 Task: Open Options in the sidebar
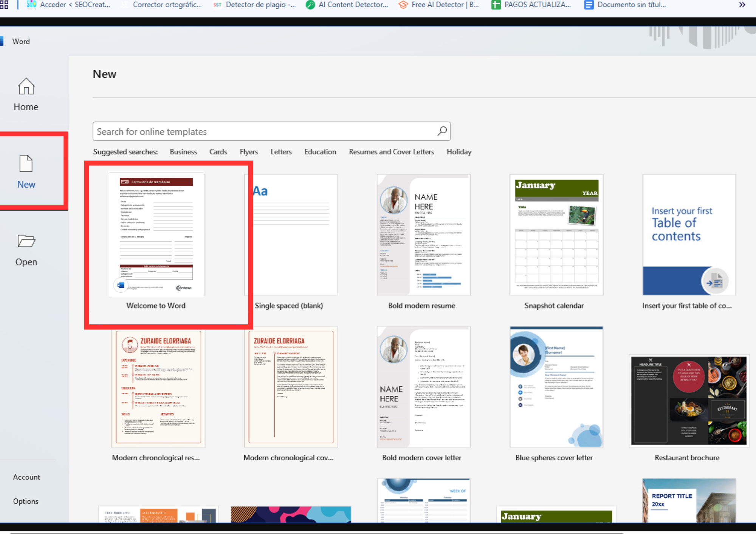click(26, 501)
